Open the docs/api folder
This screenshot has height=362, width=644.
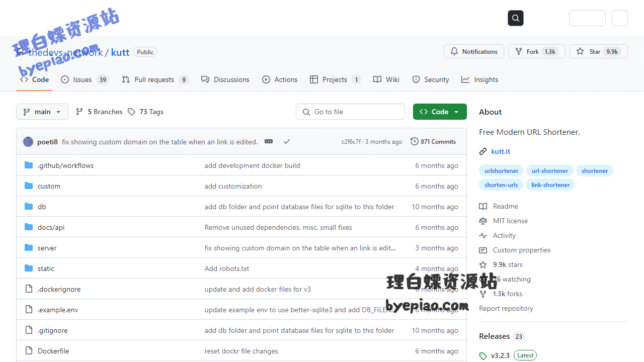tap(51, 227)
